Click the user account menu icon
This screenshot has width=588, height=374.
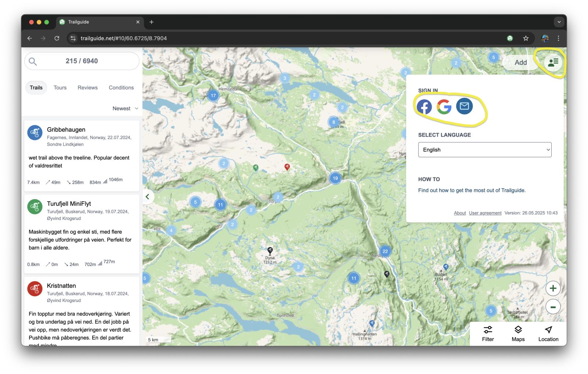point(553,62)
